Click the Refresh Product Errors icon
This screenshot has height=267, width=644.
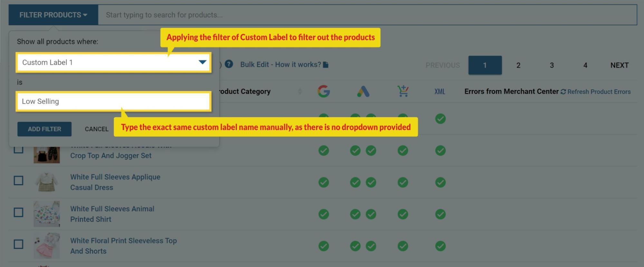(x=563, y=92)
